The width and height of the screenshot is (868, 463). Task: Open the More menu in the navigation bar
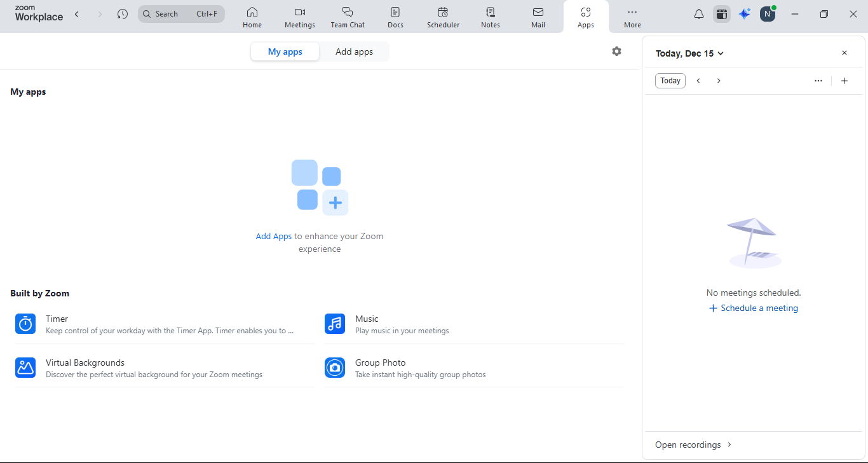click(x=632, y=17)
